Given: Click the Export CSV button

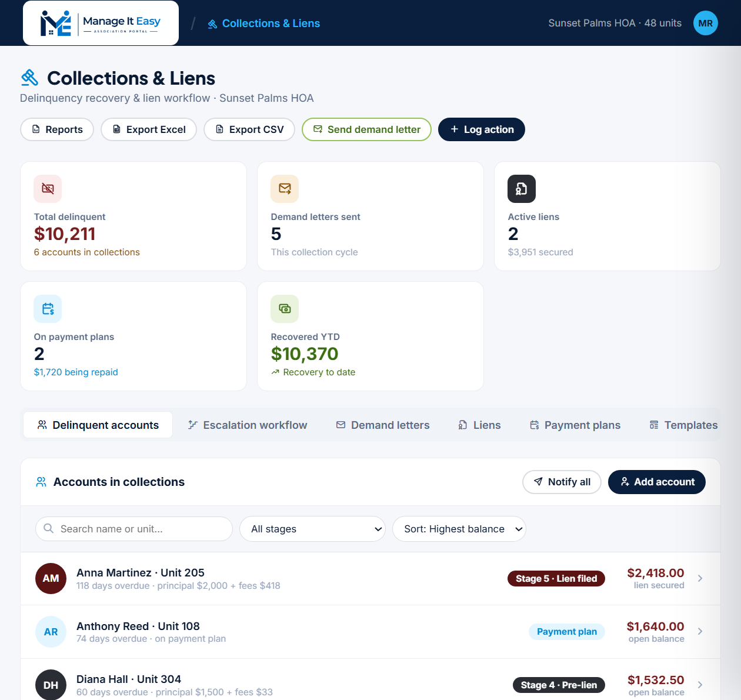Looking at the screenshot, I should tap(249, 129).
